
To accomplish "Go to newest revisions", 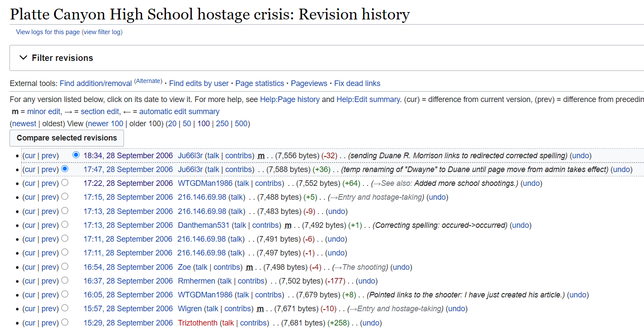I will 24,124.
